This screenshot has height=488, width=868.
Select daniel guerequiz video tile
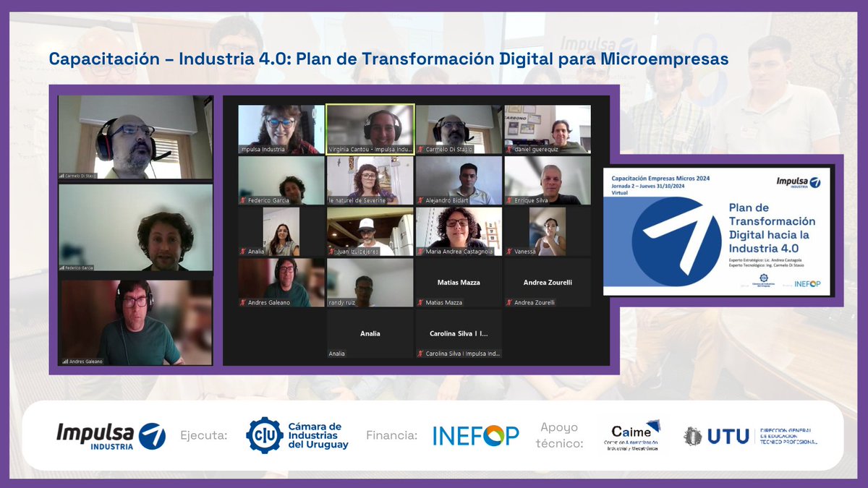coord(548,129)
